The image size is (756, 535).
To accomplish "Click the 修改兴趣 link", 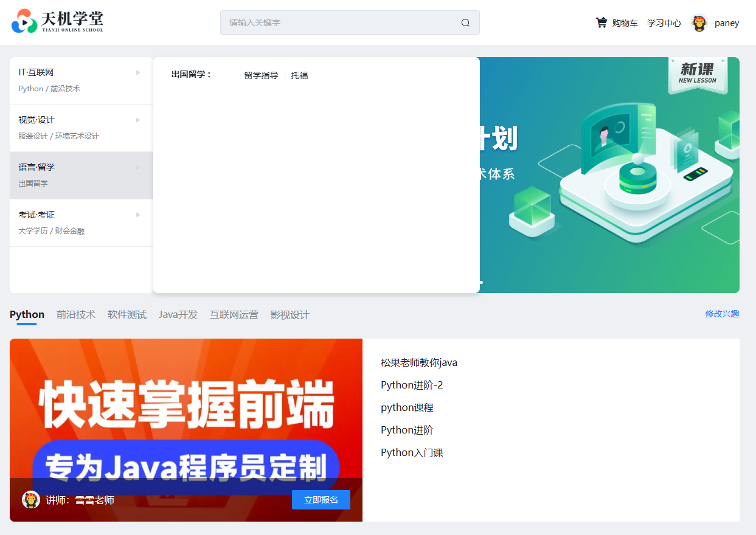I will (723, 314).
